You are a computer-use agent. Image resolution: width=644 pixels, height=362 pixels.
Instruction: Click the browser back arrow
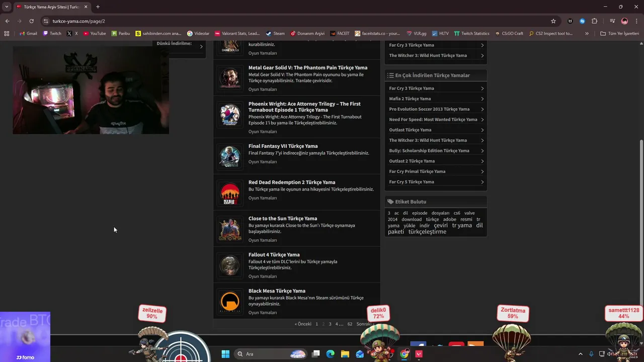click(x=7, y=21)
